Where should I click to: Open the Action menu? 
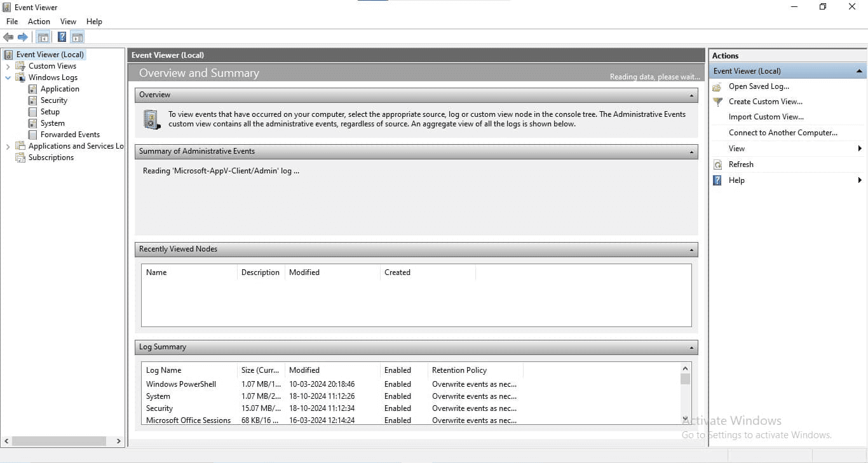point(38,21)
